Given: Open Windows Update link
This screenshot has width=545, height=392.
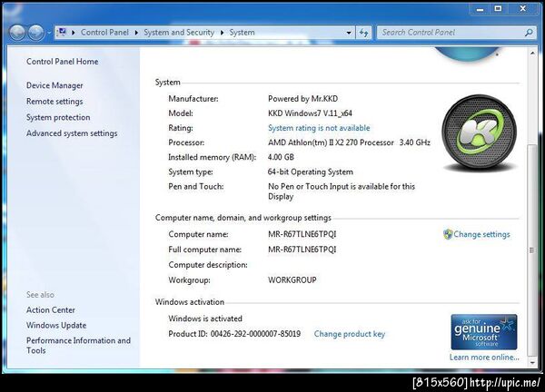Looking at the screenshot, I should 56,326.
